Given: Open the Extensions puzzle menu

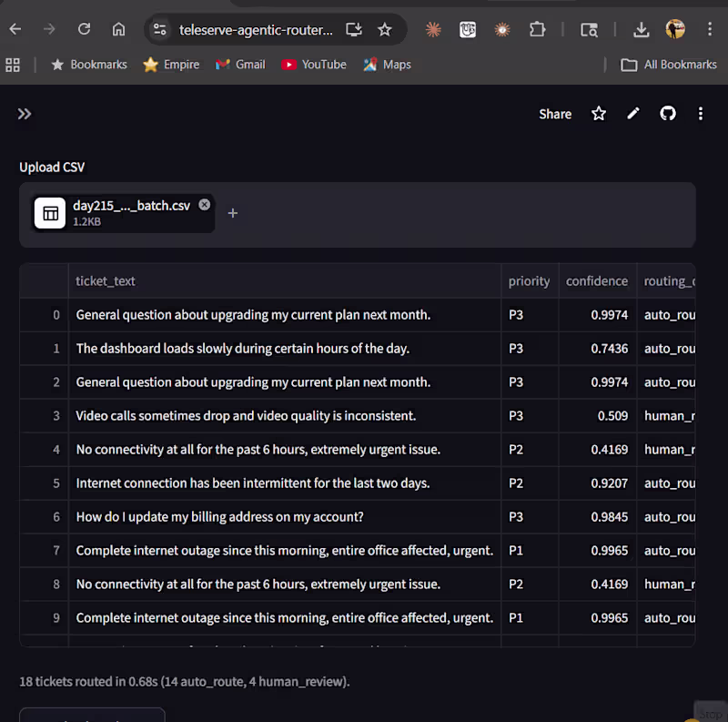Looking at the screenshot, I should point(537,30).
